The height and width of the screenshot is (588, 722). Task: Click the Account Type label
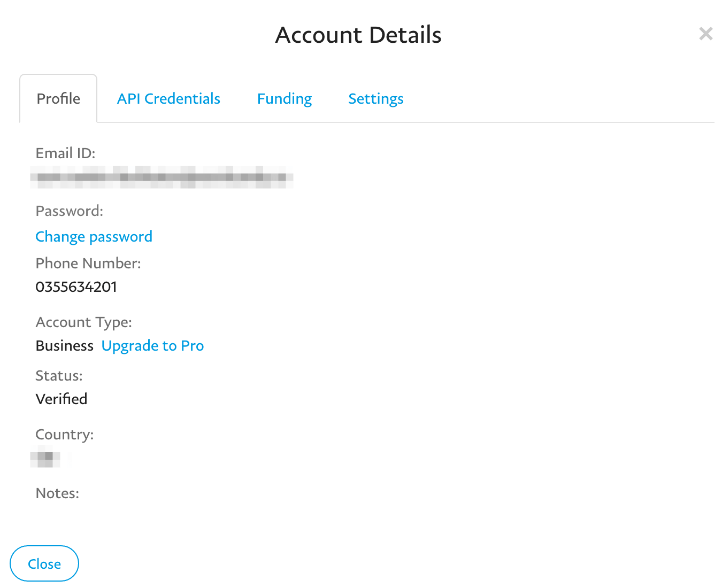83,322
